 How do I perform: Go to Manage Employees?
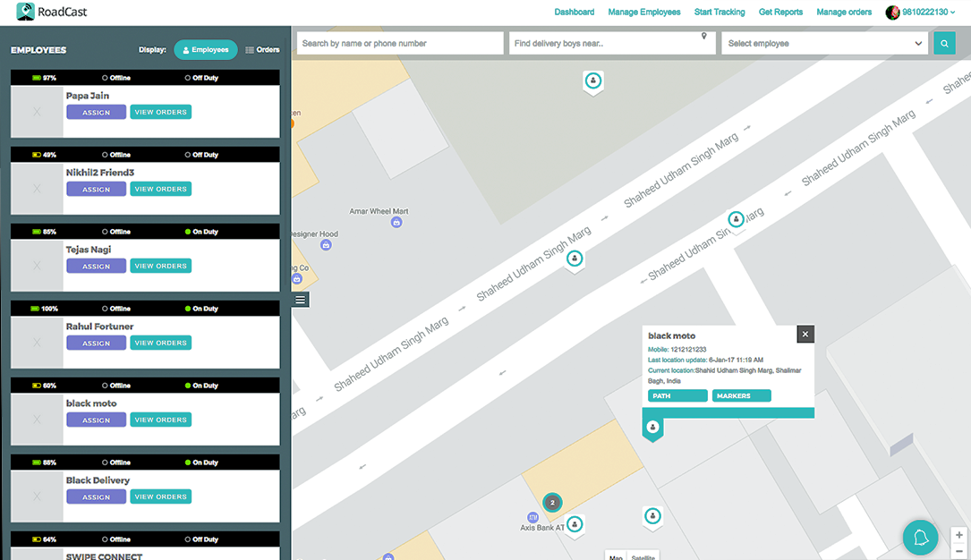coord(644,13)
